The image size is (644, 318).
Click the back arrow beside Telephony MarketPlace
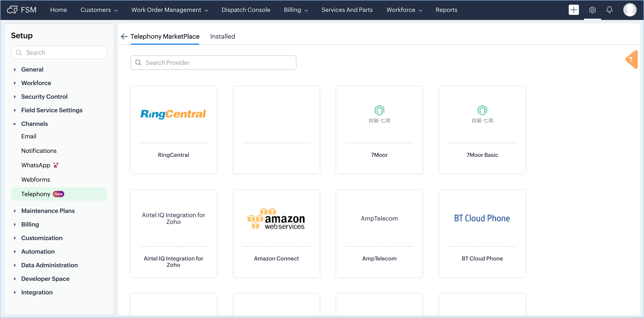click(124, 37)
